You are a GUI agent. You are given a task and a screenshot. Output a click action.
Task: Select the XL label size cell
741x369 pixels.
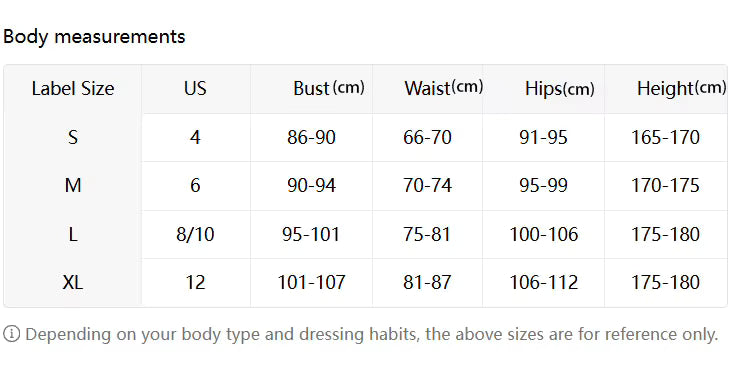click(73, 283)
